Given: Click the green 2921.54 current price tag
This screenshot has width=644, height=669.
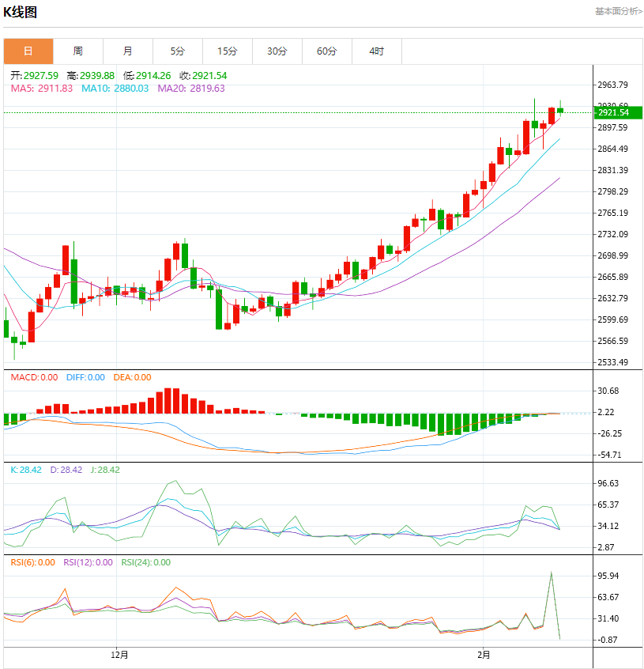Looking at the screenshot, I should point(617,113).
